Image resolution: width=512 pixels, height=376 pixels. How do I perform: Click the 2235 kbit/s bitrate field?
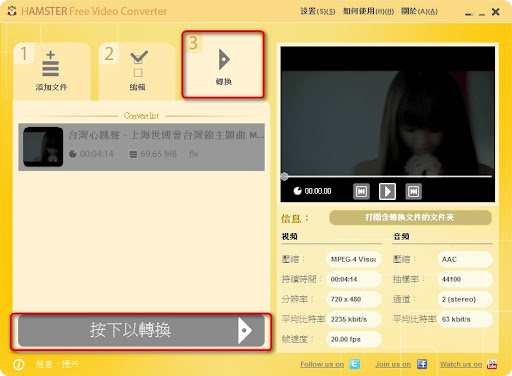tap(354, 319)
